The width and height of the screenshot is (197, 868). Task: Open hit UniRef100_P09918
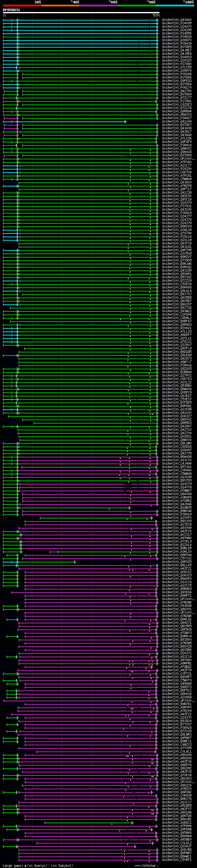point(177,37)
